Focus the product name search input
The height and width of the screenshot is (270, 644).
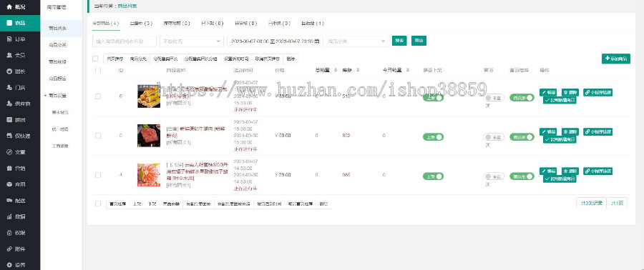125,41
